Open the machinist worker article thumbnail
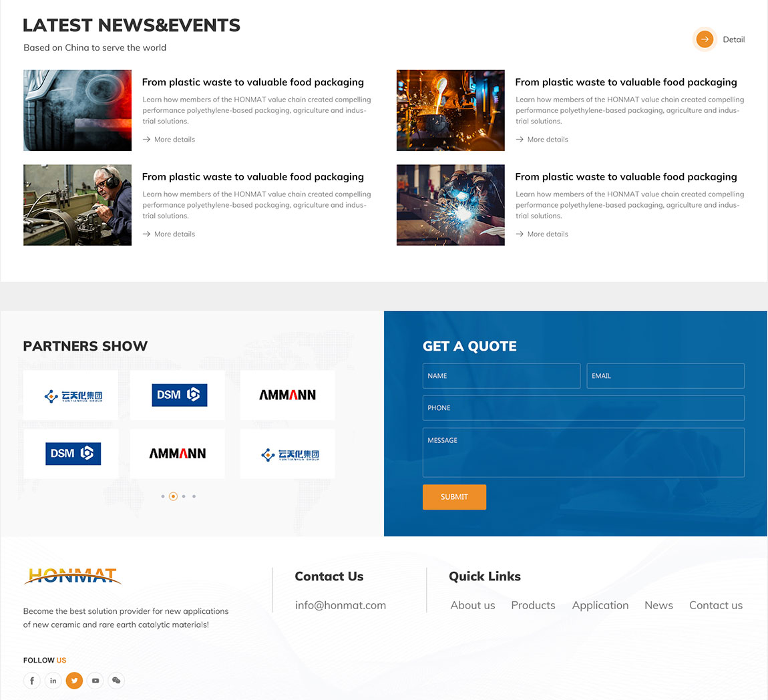Viewport: 768px width, 700px height. (x=77, y=205)
